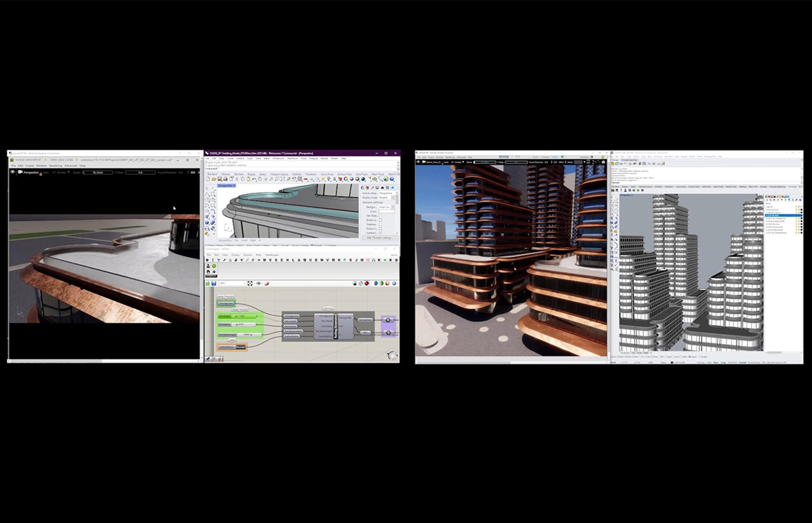Toggle the Flat Shading checkbox
812x523 pixels.
[x=380, y=216]
